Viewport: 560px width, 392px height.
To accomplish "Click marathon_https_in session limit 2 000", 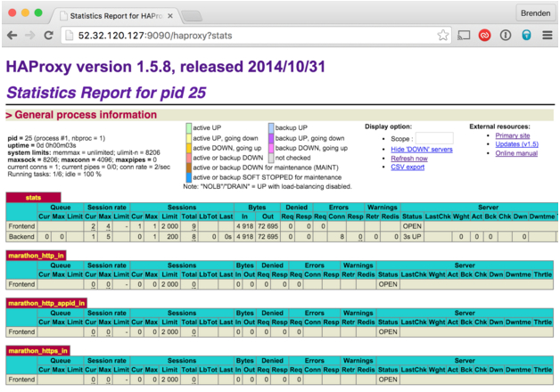I will [x=169, y=380].
